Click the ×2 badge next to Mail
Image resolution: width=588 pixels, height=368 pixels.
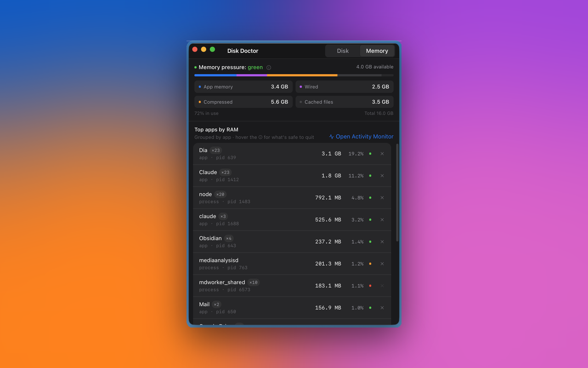pos(216,305)
